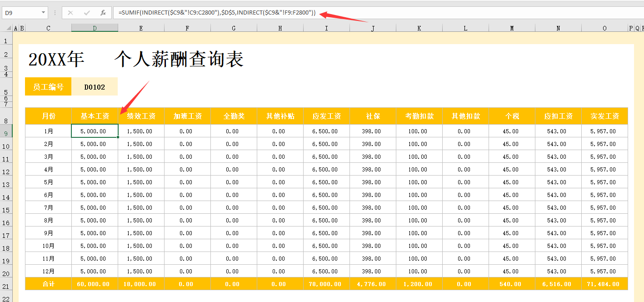Click 100.00 in the 9月 row
This screenshot has height=302, width=644.
(x=419, y=233)
